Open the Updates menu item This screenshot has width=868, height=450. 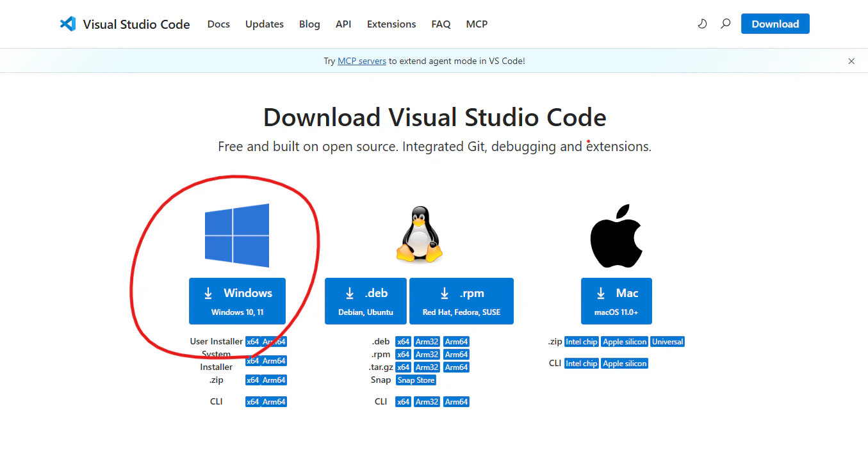click(265, 24)
